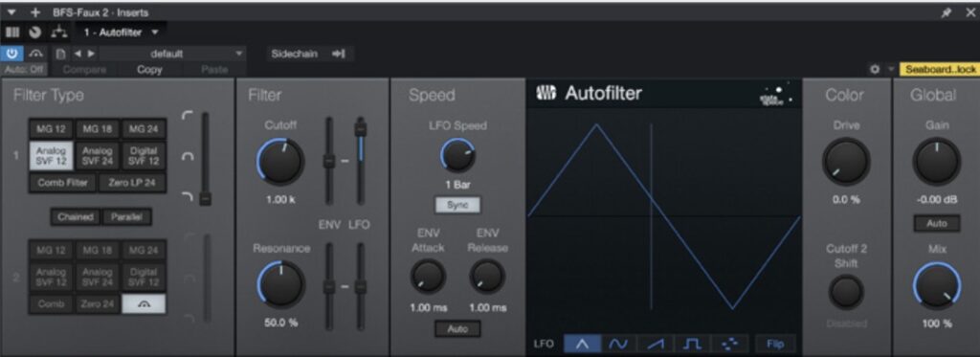Click the Copy button

point(149,70)
